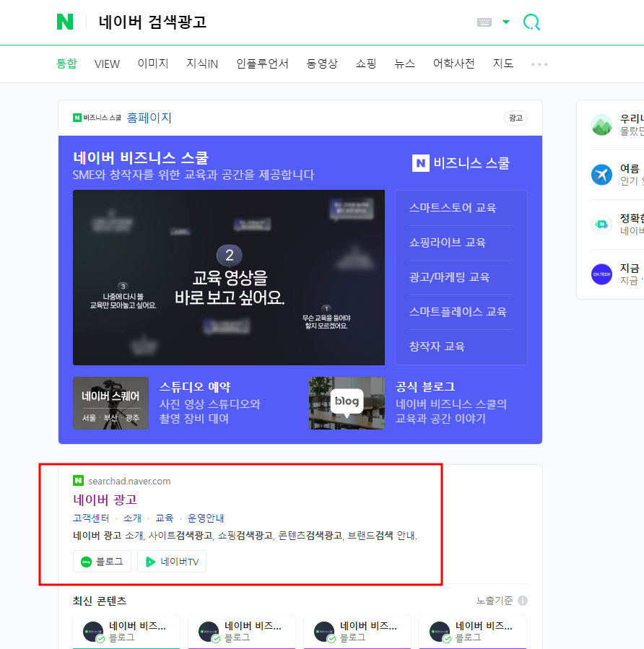Click 스튜디오 예약 description 사진 영상 스튜디오와

click(210, 404)
